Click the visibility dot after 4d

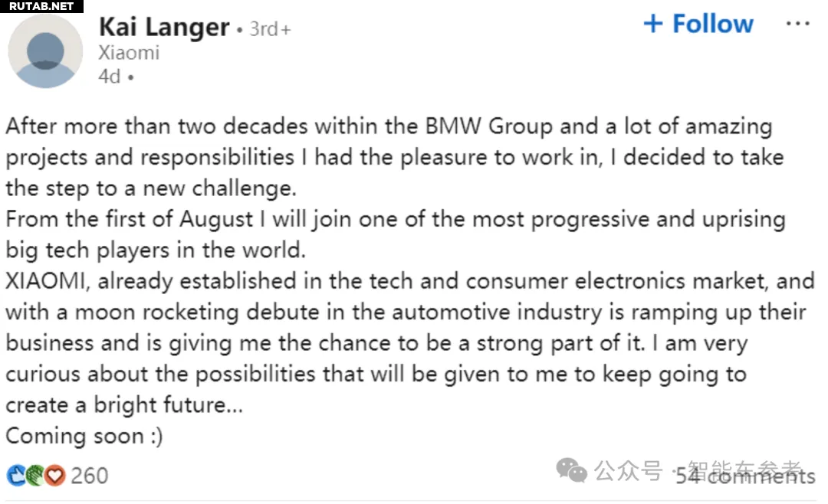point(131,77)
